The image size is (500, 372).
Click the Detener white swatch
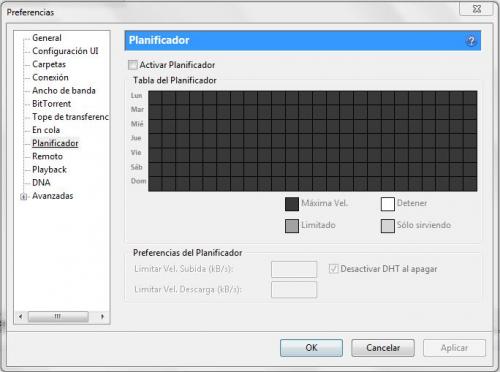point(388,204)
